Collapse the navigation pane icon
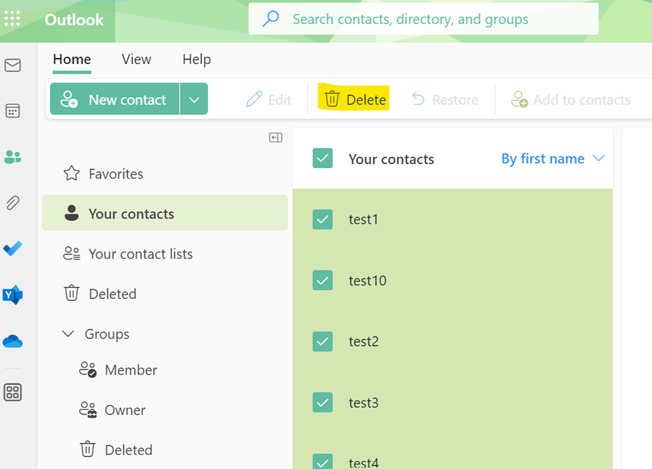The height and width of the screenshot is (469, 652). (x=276, y=137)
